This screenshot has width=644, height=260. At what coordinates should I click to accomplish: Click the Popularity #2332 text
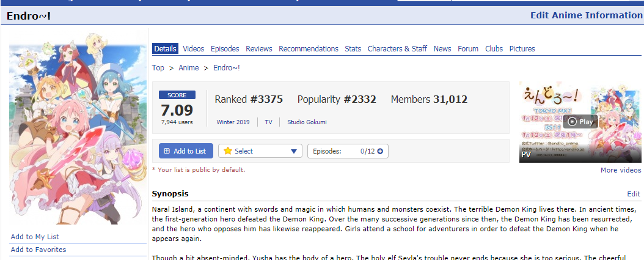[x=337, y=99]
